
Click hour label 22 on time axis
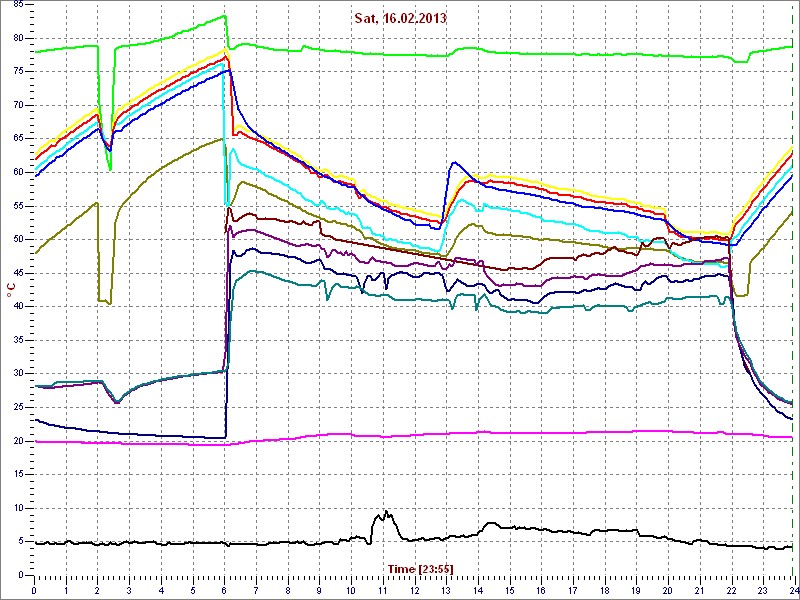[x=731, y=590]
